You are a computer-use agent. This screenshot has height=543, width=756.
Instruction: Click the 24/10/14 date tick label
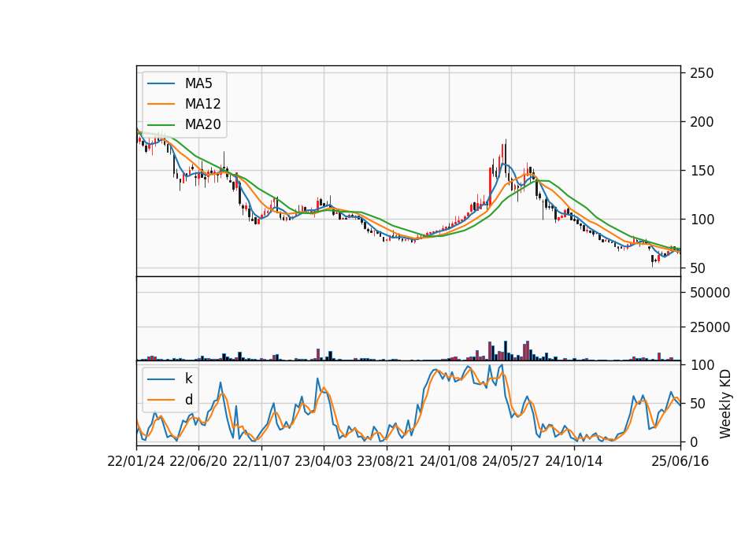[574, 461]
